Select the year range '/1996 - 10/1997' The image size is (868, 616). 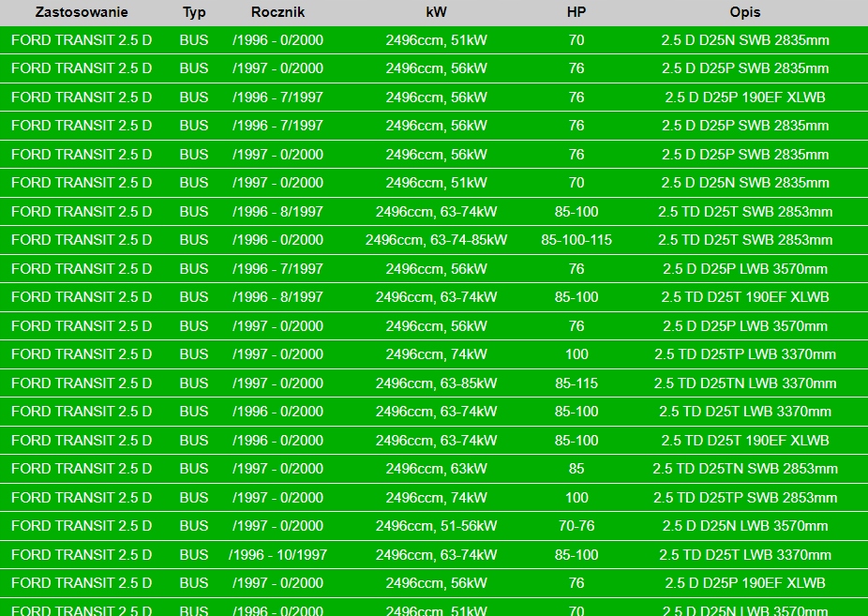(277, 554)
